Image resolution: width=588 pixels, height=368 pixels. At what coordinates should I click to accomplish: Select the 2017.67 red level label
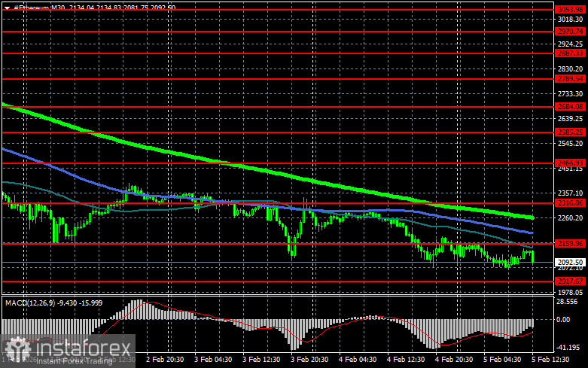tap(571, 281)
